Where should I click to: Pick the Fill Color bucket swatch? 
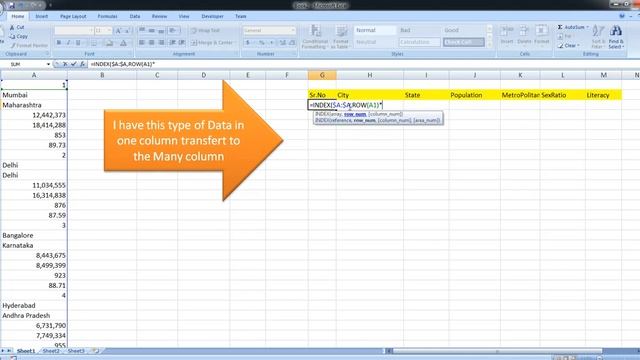109,43
